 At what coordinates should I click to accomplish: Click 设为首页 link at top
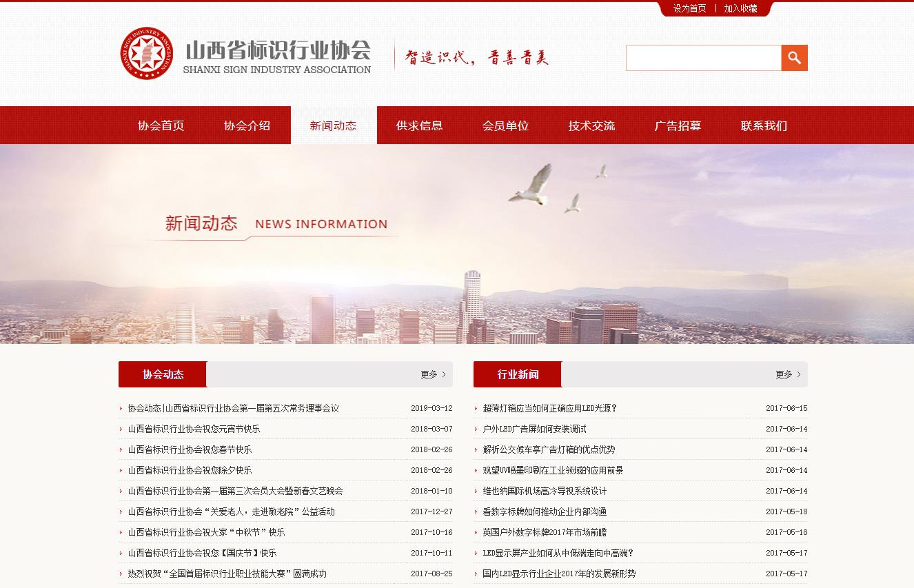click(x=690, y=8)
